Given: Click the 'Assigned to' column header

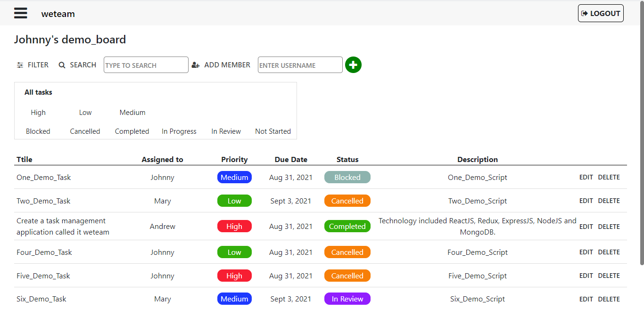Looking at the screenshot, I should pyautogui.click(x=163, y=160).
